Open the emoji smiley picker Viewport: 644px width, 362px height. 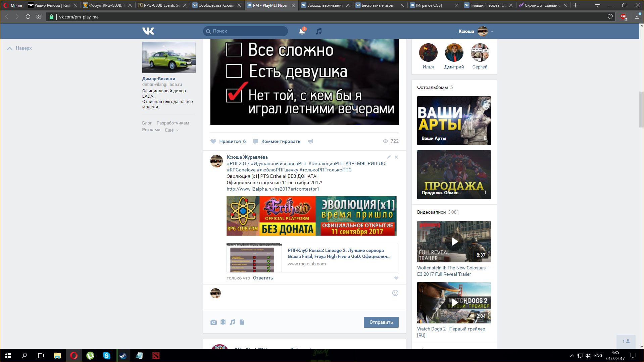[395, 293]
